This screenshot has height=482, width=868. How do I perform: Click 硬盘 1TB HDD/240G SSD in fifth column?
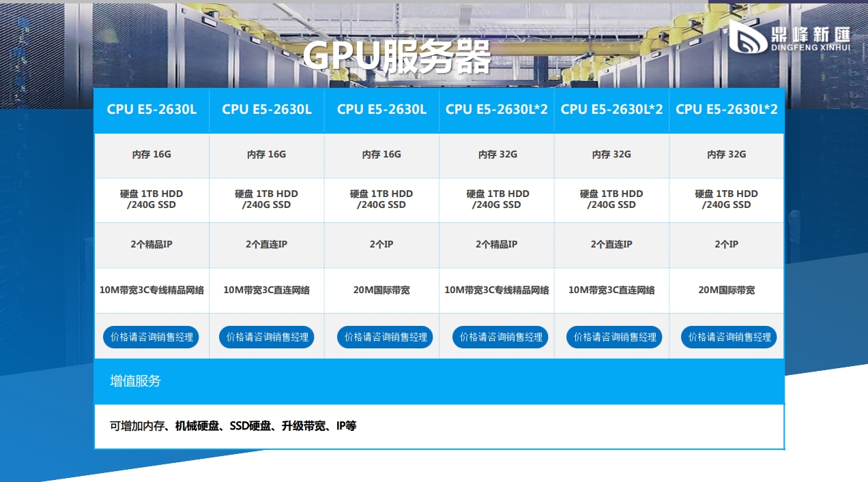click(611, 199)
